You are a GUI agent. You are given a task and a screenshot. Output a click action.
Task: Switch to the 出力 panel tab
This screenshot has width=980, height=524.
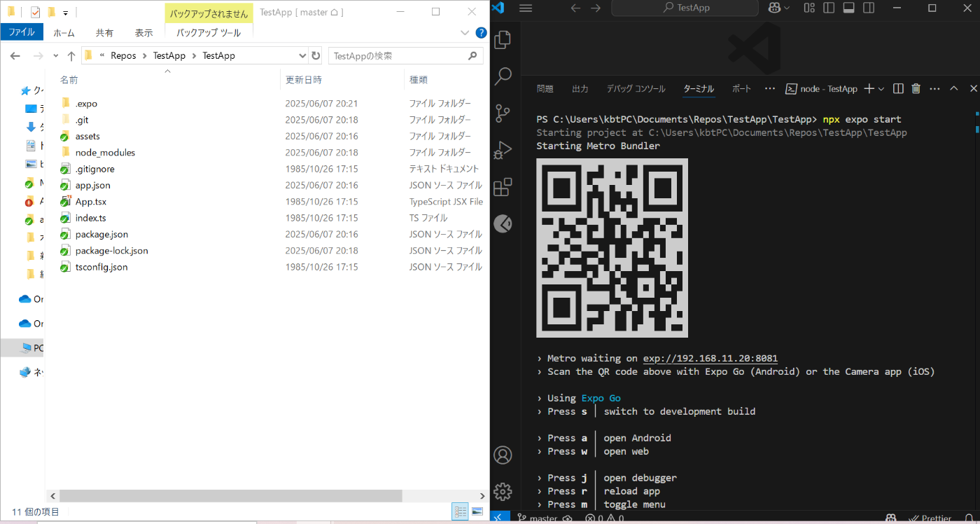click(580, 89)
